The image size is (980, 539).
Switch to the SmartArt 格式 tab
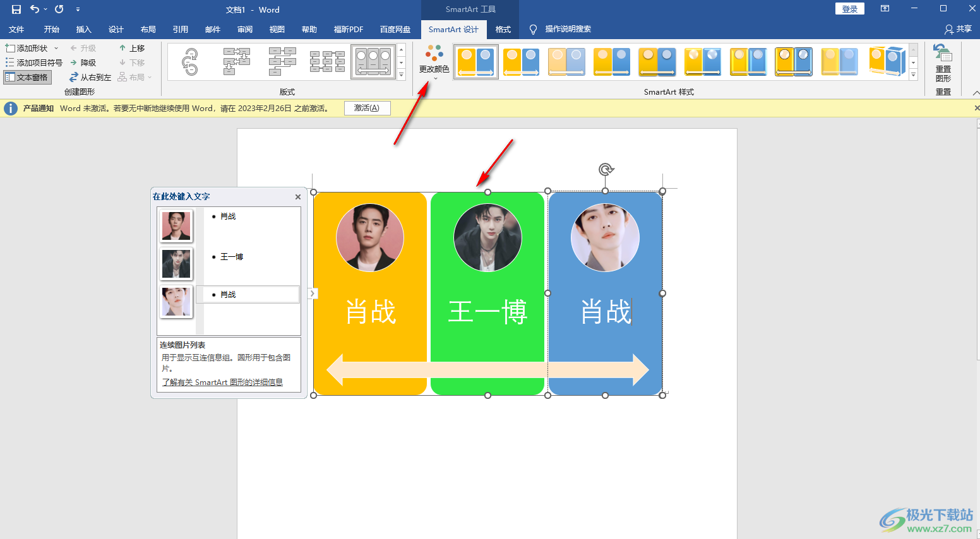coord(503,29)
